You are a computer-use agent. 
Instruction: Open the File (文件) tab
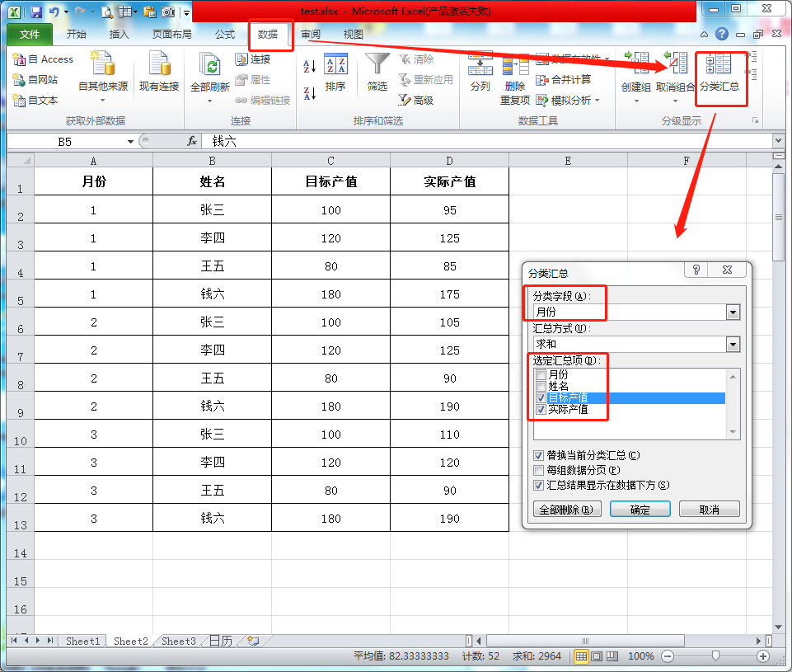[30, 35]
